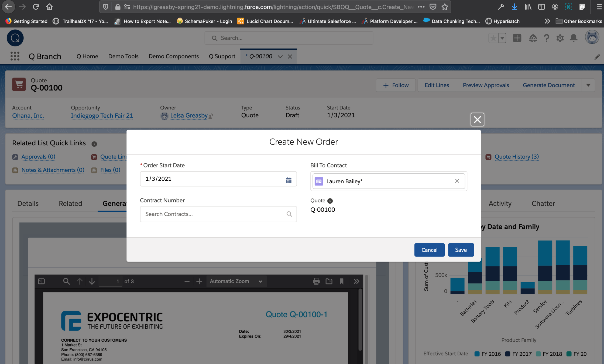Click the Quote field info icon
This screenshot has width=604, height=364.
[330, 201]
